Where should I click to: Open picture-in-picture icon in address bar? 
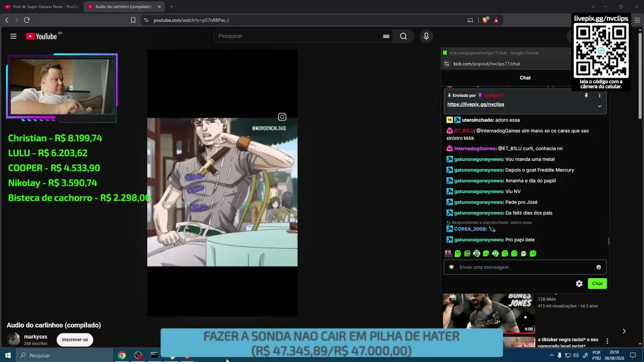470,20
